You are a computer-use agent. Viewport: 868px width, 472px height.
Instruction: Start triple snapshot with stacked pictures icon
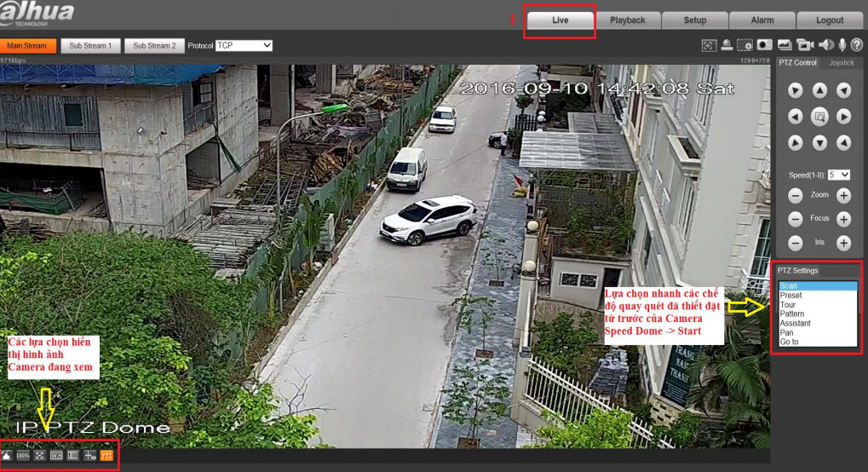pyautogui.click(x=784, y=45)
